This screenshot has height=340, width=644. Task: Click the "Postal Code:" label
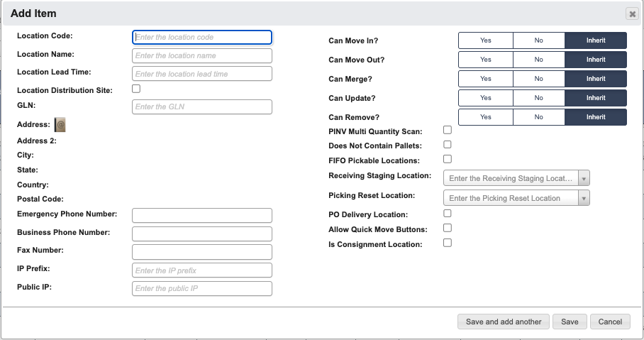(x=40, y=199)
